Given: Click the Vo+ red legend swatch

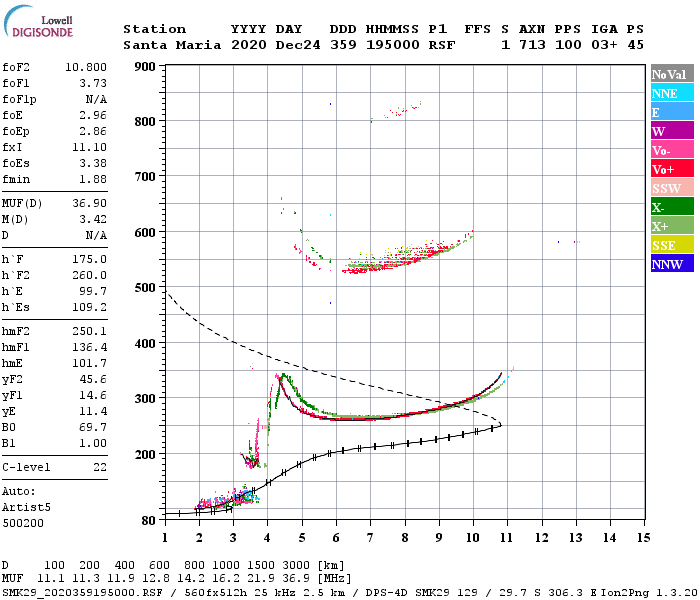Looking at the screenshot, I should (x=672, y=169).
